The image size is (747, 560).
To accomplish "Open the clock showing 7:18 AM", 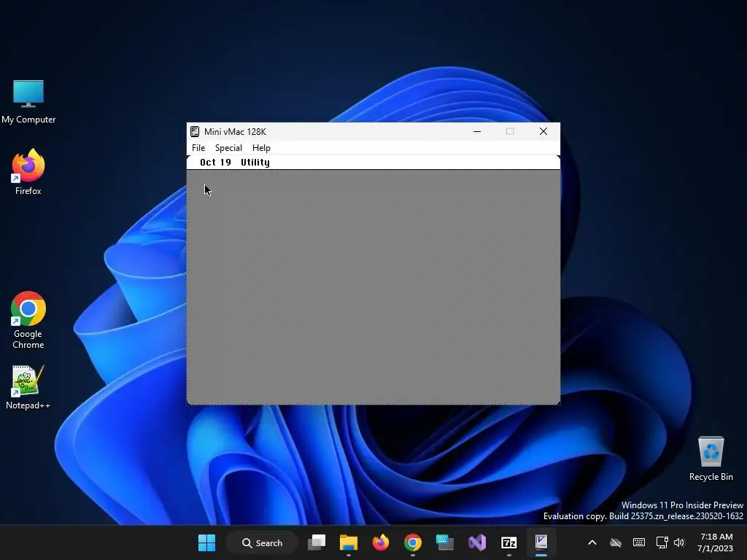I will (x=716, y=542).
